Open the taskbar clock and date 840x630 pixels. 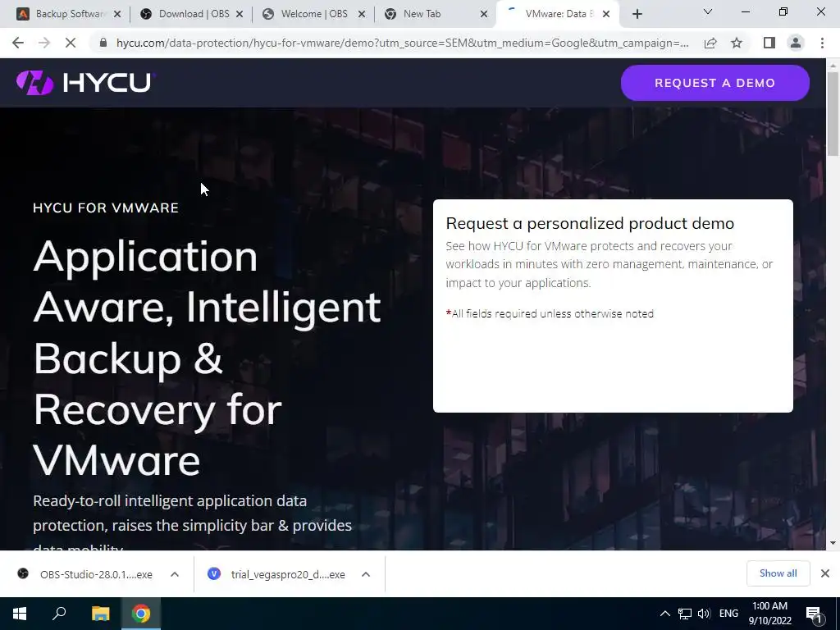(x=769, y=614)
